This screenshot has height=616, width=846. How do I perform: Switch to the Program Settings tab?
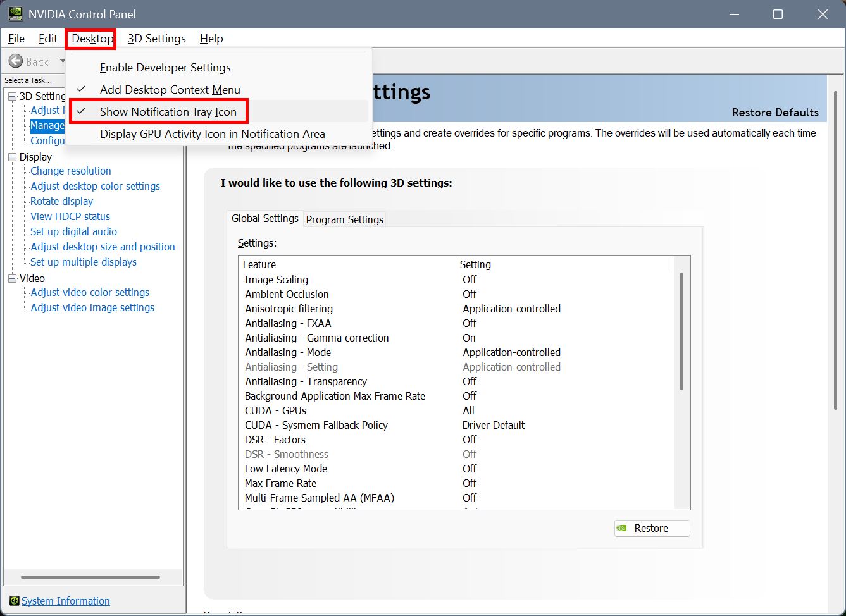click(x=345, y=219)
